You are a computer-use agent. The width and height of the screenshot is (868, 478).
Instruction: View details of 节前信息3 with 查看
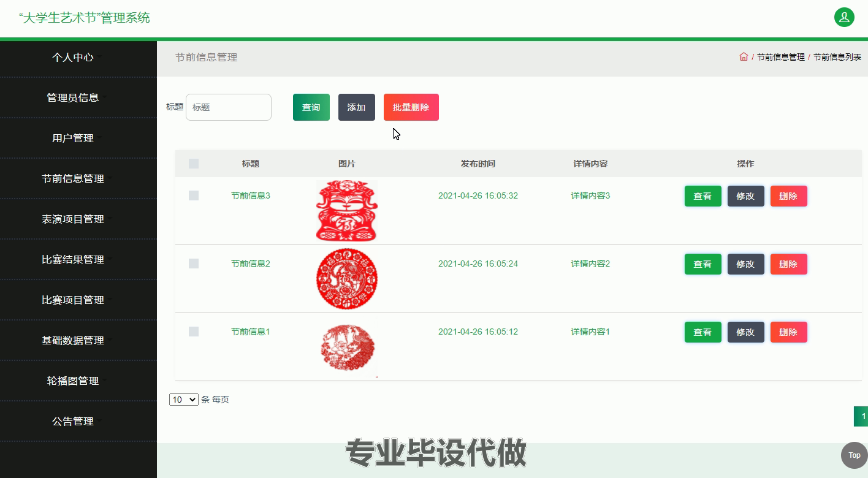[703, 196]
